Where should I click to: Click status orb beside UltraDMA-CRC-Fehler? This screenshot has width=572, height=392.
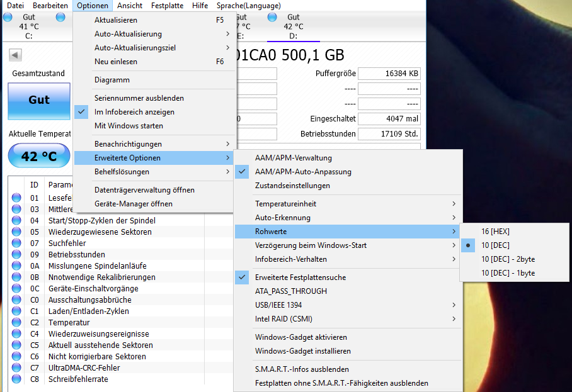pyautogui.click(x=16, y=367)
